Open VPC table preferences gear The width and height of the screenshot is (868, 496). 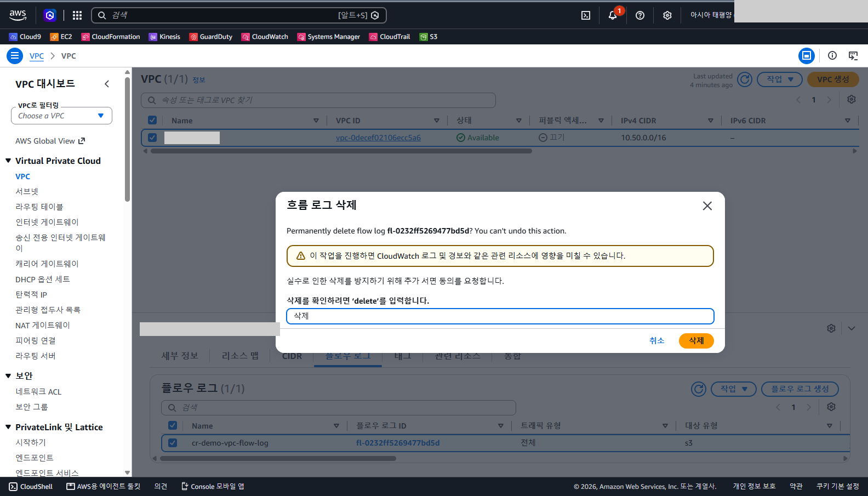[x=851, y=99]
